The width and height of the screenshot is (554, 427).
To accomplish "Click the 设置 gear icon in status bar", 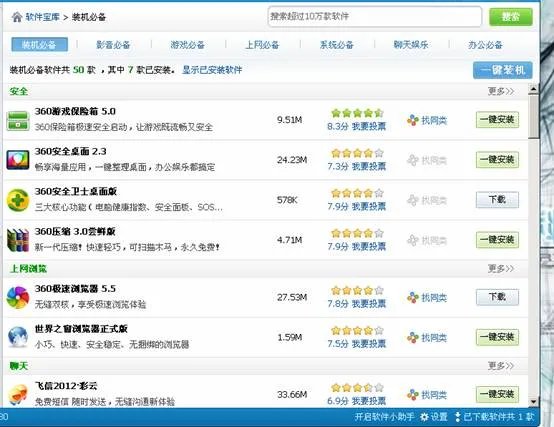I will 424,417.
